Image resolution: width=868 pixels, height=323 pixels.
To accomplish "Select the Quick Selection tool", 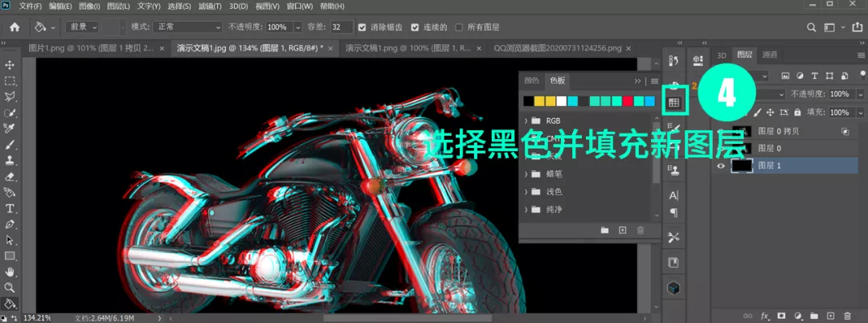I will pyautogui.click(x=10, y=112).
